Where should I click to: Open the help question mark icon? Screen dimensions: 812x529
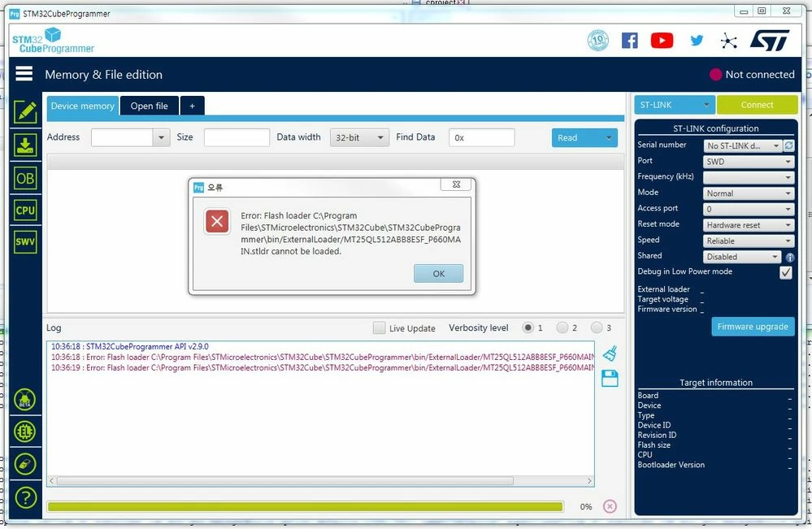pos(25,498)
